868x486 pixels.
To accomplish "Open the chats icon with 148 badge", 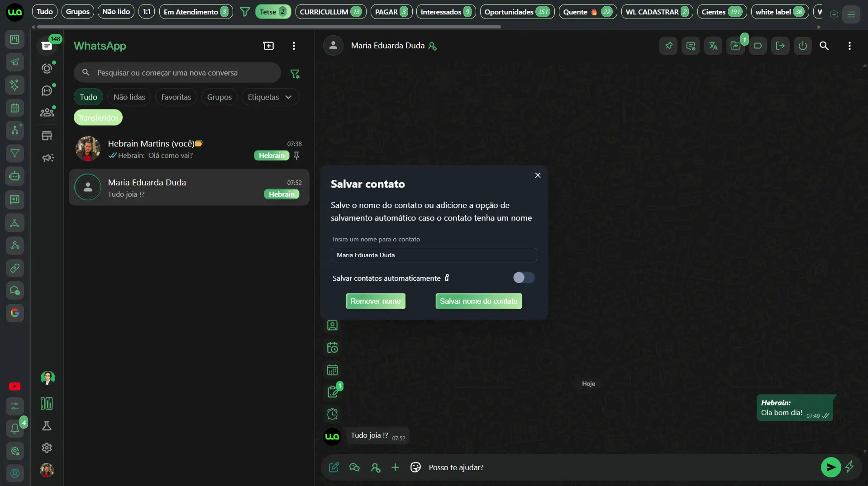I will pos(47,45).
